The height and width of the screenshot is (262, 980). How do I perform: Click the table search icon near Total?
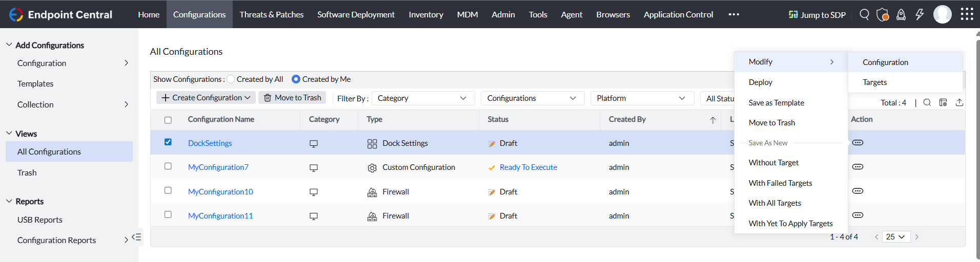[927, 102]
